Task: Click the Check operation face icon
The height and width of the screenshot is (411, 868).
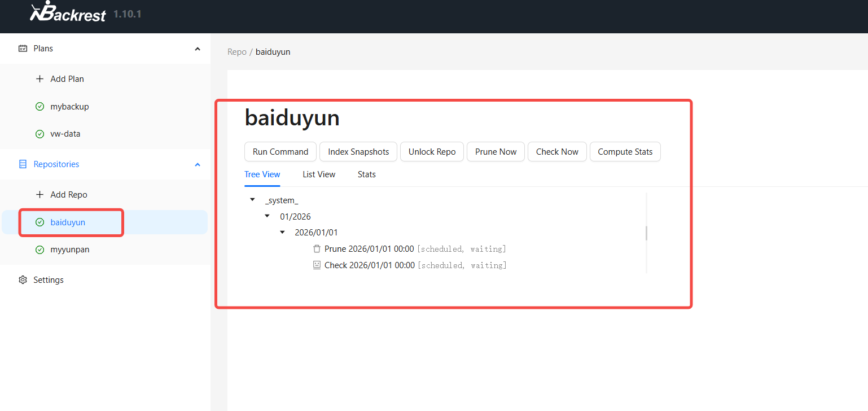Action: click(317, 265)
